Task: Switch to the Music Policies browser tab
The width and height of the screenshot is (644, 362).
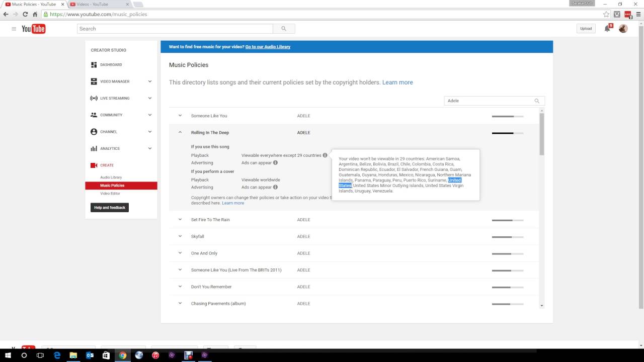Action: coord(33,4)
